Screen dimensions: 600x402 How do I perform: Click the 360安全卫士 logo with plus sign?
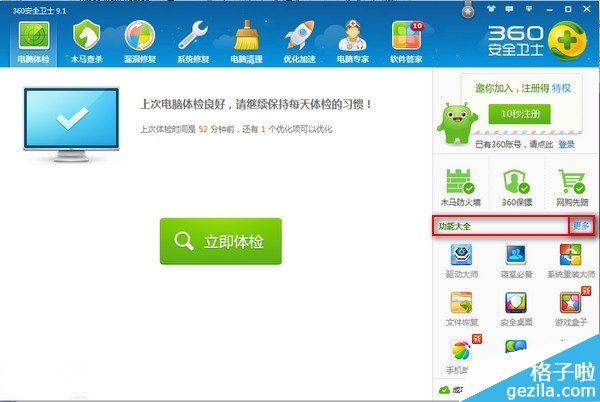[x=536, y=41]
